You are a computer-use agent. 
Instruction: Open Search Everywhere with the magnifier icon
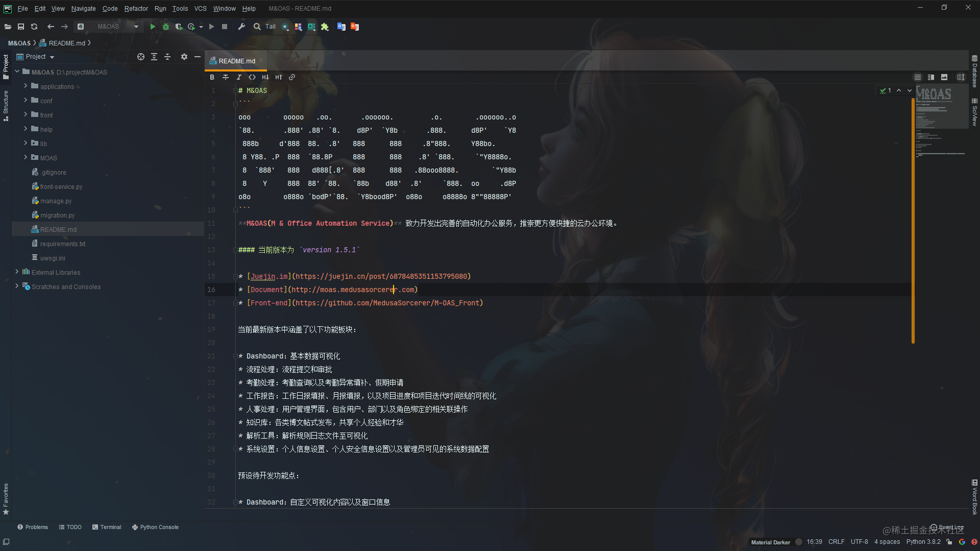point(257,26)
